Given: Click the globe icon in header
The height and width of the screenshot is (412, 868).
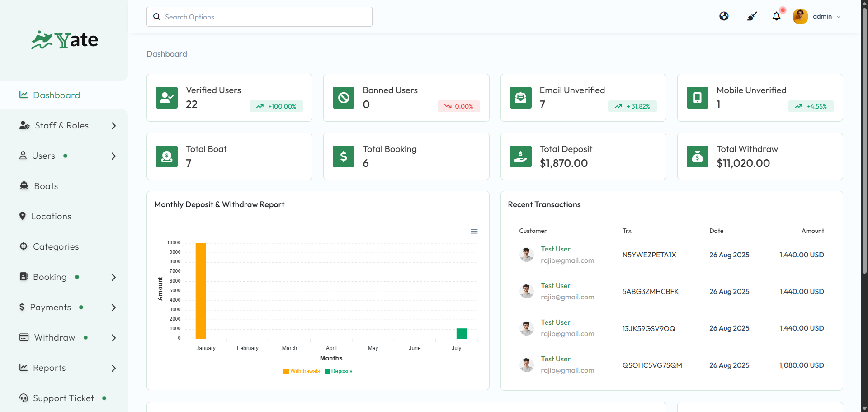Looking at the screenshot, I should point(724,16).
